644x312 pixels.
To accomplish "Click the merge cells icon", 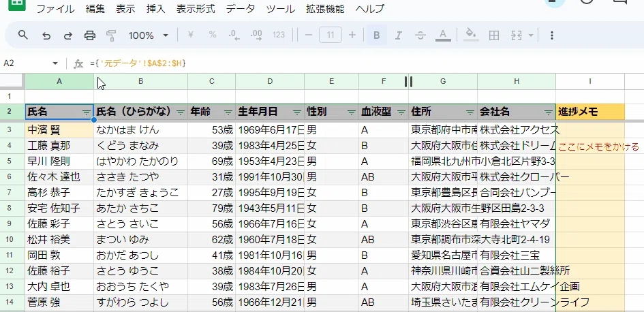I will click(516, 35).
